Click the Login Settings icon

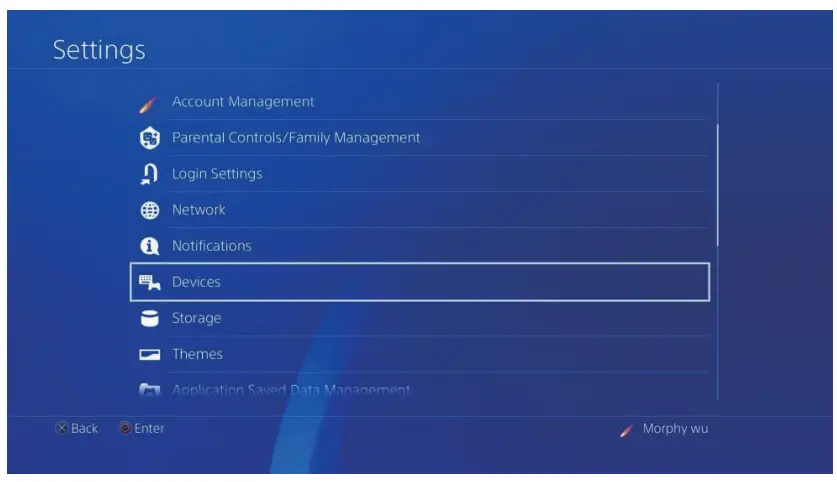149,174
